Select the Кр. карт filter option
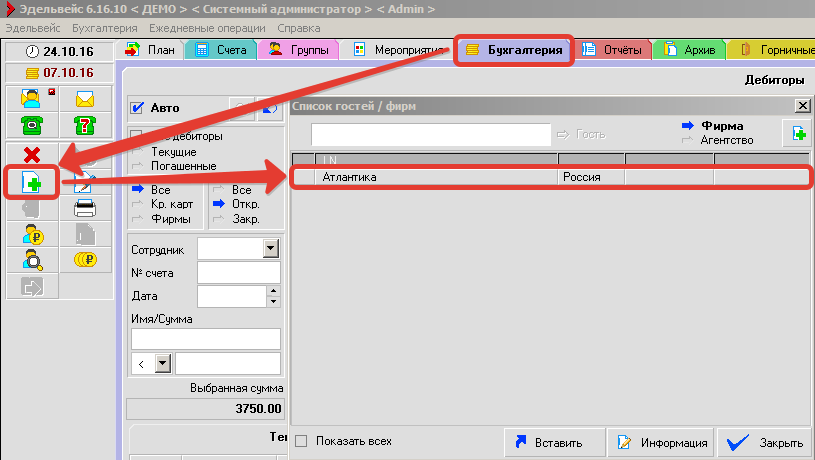Screen dimensions: 815x460 click(170, 204)
